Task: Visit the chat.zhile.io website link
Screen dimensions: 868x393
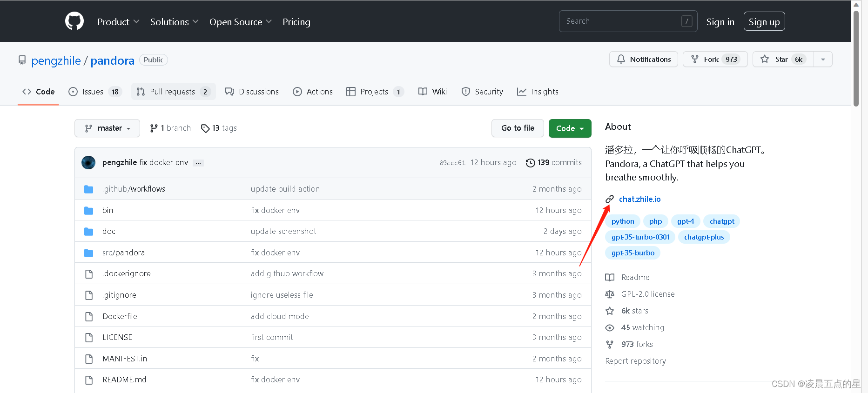Action: coord(639,199)
